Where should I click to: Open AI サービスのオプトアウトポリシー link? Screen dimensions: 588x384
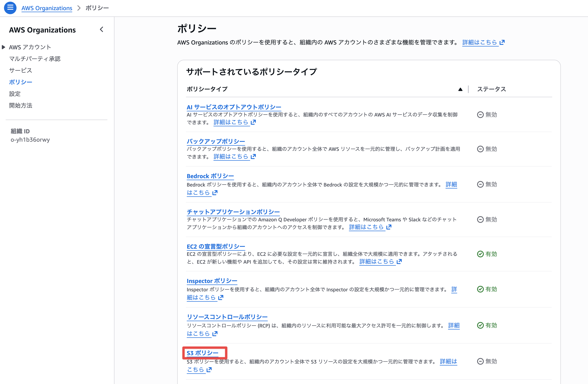point(234,107)
